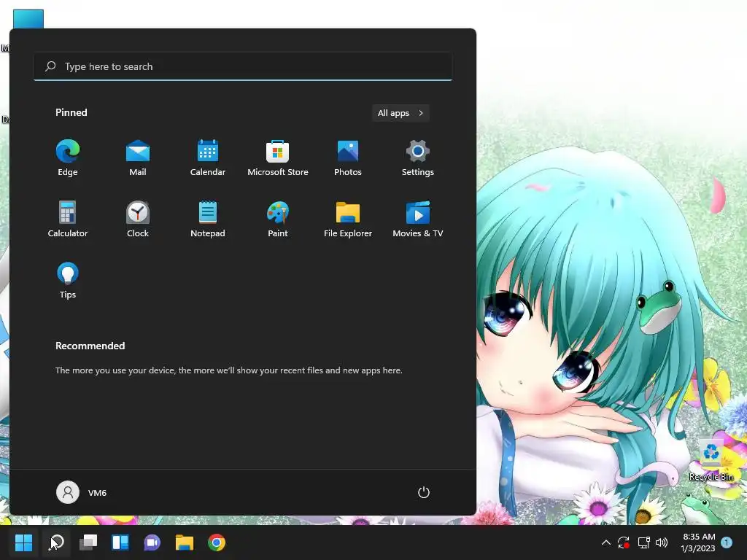The image size is (747, 560).
Task: Launch the Photos app
Action: (348, 158)
